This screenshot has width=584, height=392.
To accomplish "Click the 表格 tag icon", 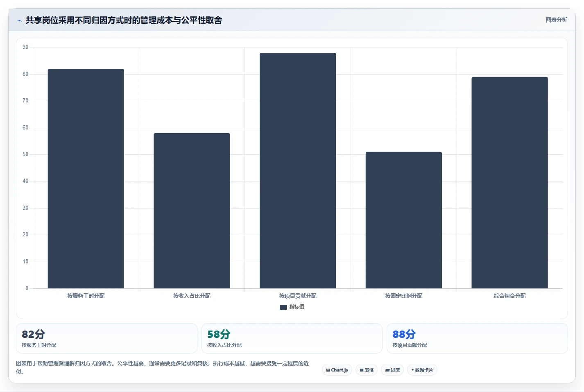I will click(361, 370).
